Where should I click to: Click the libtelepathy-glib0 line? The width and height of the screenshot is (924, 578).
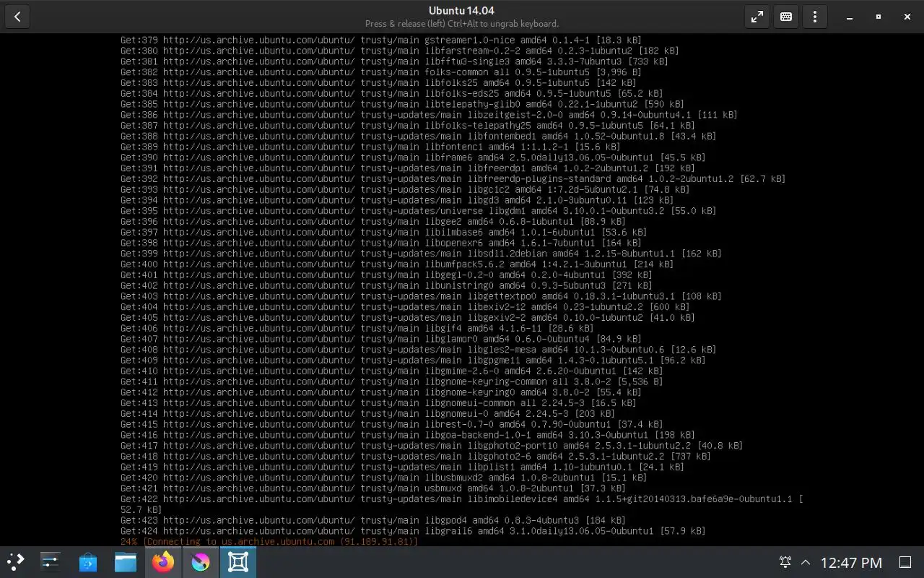click(403, 104)
